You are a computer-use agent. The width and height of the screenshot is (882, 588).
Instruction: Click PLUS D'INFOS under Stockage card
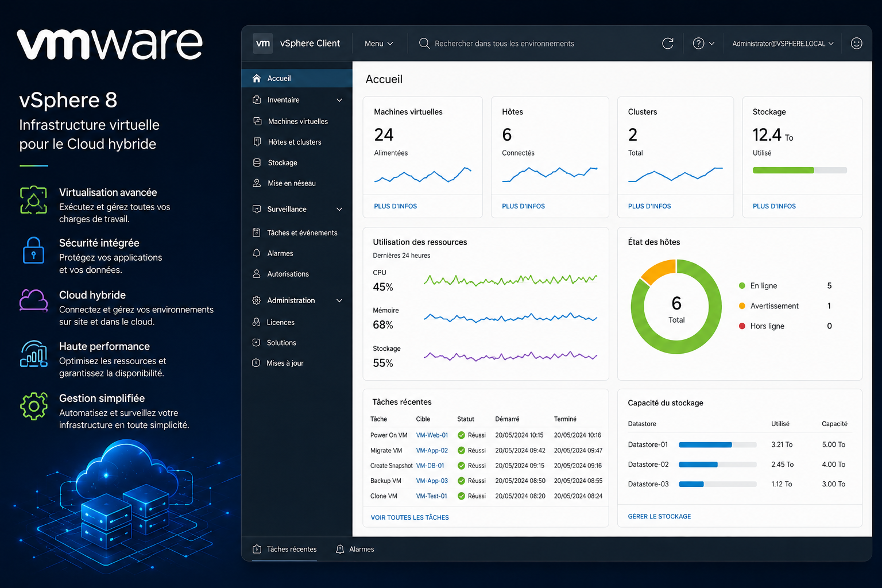pyautogui.click(x=774, y=206)
